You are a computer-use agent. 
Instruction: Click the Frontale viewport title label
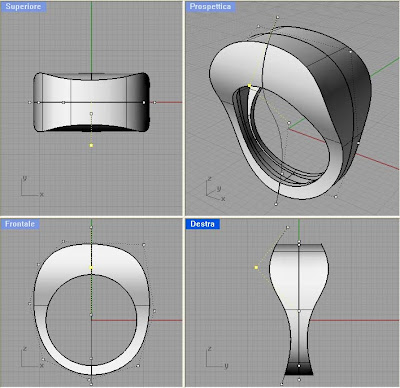click(x=20, y=224)
